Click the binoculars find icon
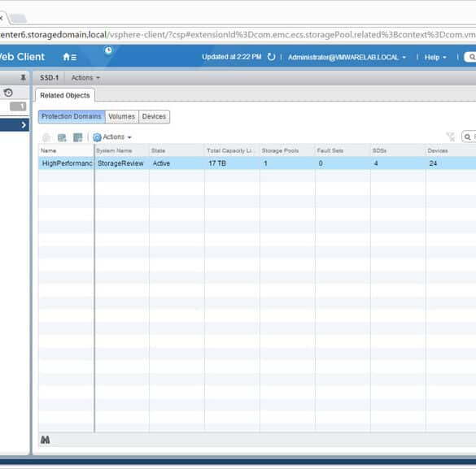The height and width of the screenshot is (469, 476). click(x=46, y=440)
